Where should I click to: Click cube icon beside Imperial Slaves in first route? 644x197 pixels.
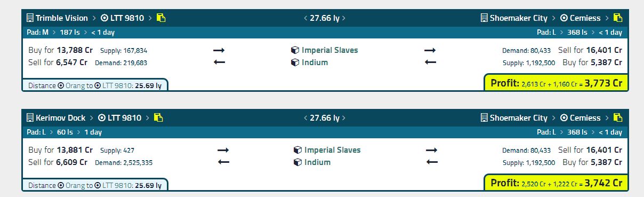click(x=295, y=50)
